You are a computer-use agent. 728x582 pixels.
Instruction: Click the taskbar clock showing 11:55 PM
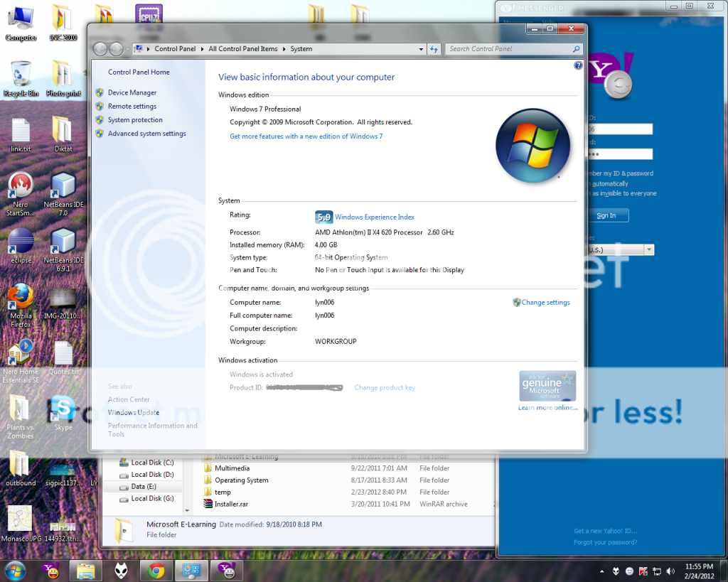[x=700, y=571]
